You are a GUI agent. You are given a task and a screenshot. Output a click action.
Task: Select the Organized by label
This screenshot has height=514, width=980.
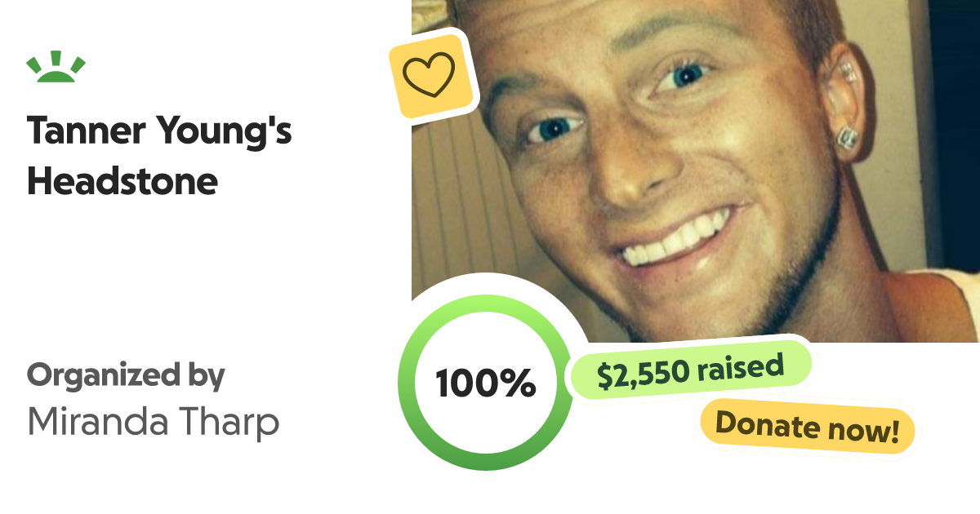tap(126, 376)
